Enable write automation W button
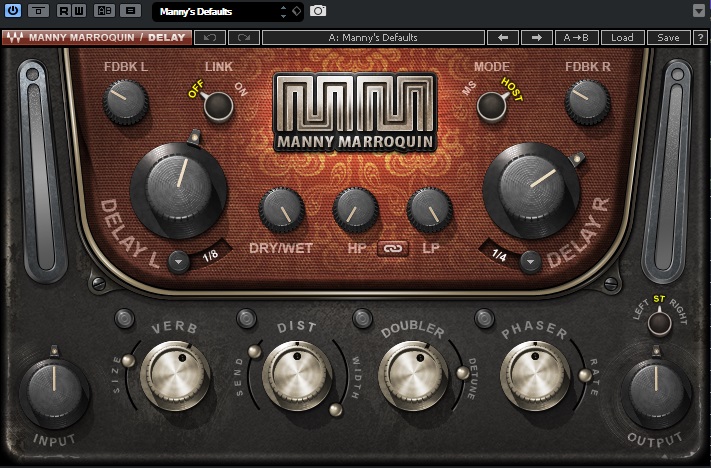Viewport: 711px width, 468px height. click(79, 10)
